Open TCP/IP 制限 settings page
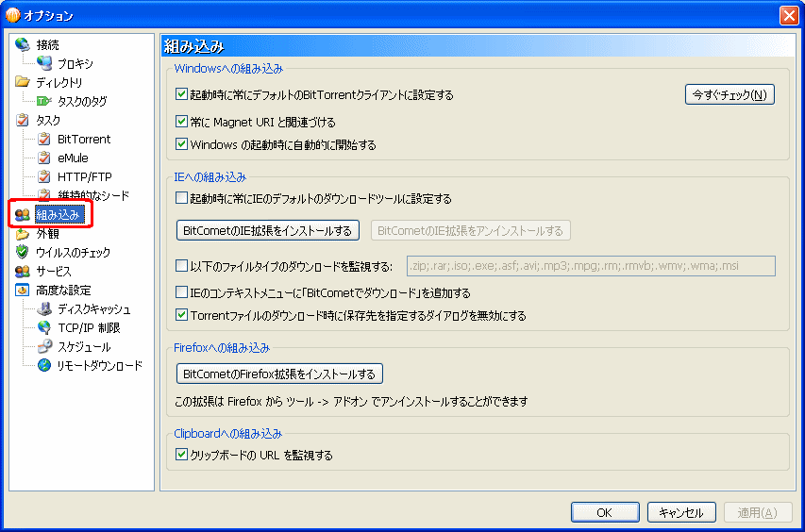Image resolution: width=805 pixels, height=532 pixels. pos(89,328)
